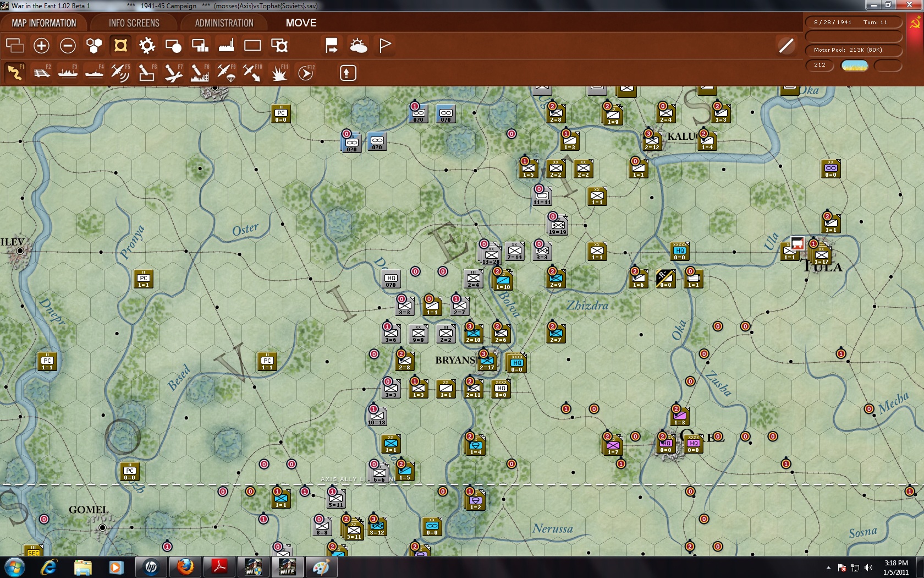This screenshot has width=924, height=578.
Task: Click the End Turn (F12) icon
Action: click(305, 73)
